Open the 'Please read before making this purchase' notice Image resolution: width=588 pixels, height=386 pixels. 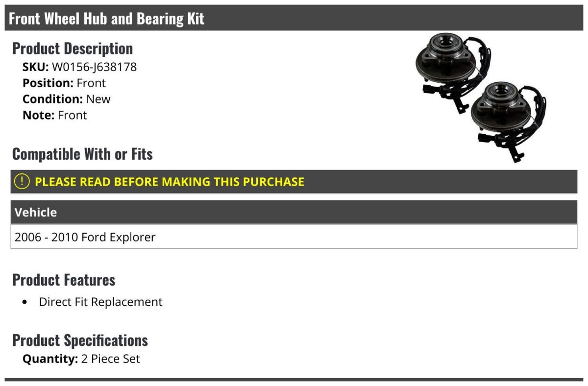click(x=169, y=182)
